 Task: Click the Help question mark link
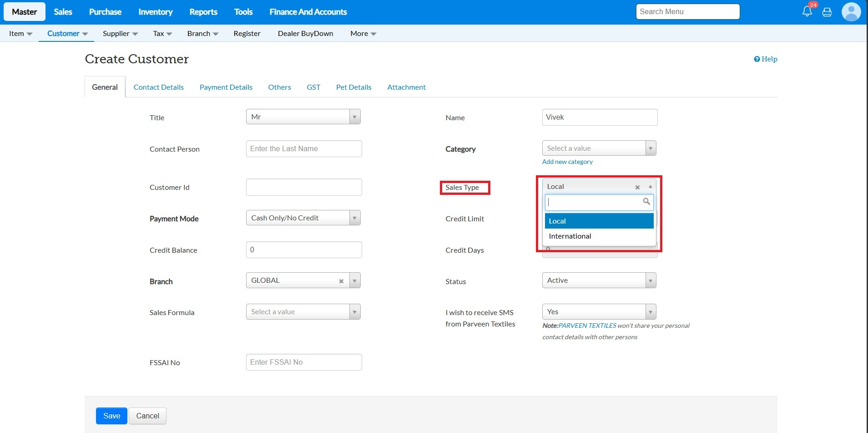point(766,59)
